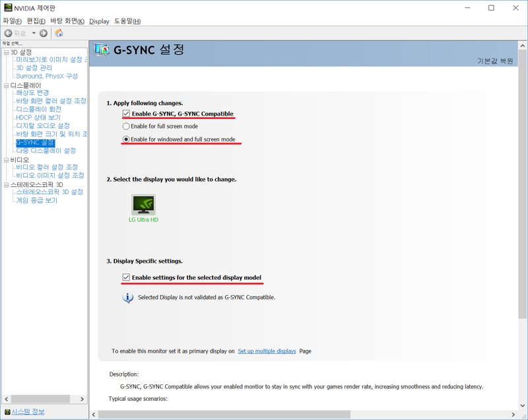Open the 시스템 정보 link
The width and height of the screenshot is (528, 420).
(x=28, y=411)
